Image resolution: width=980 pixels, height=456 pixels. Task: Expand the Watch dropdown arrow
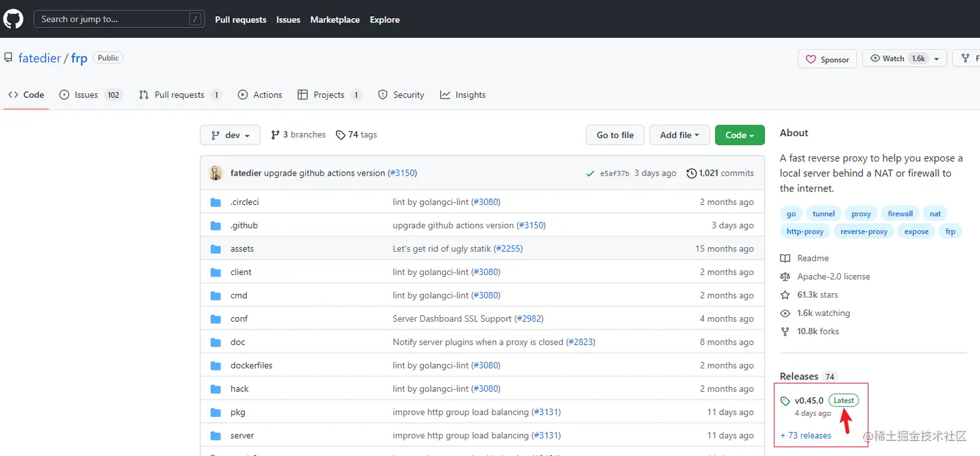[x=936, y=58]
